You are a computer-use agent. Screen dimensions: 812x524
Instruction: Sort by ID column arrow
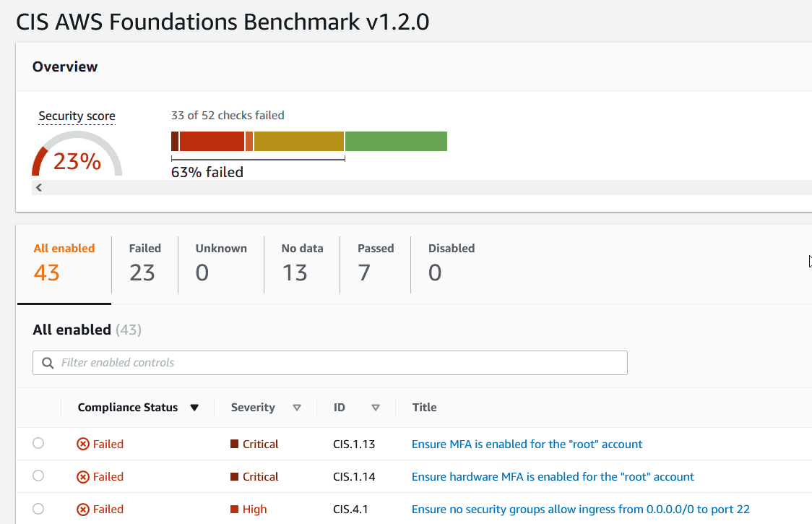(376, 408)
